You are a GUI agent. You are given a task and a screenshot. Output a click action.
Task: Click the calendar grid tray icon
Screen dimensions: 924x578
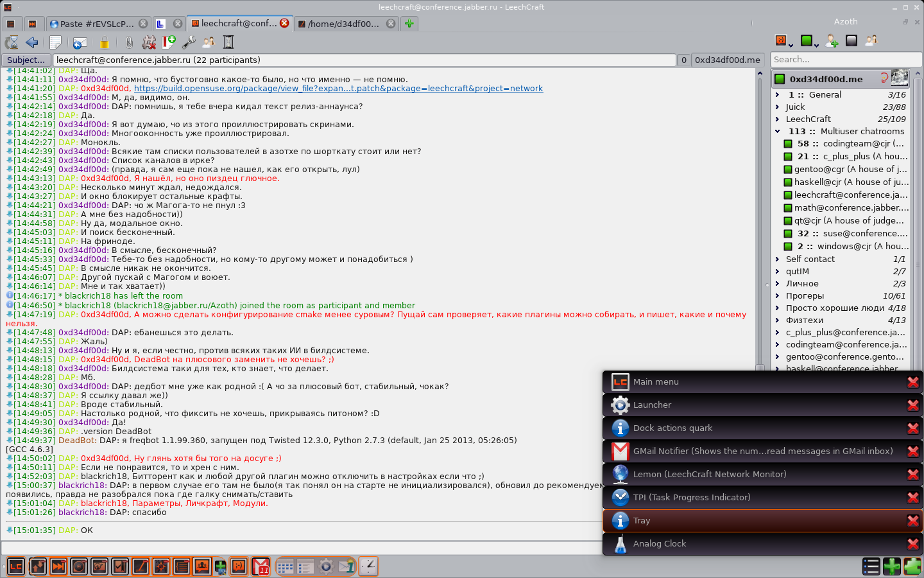point(286,566)
